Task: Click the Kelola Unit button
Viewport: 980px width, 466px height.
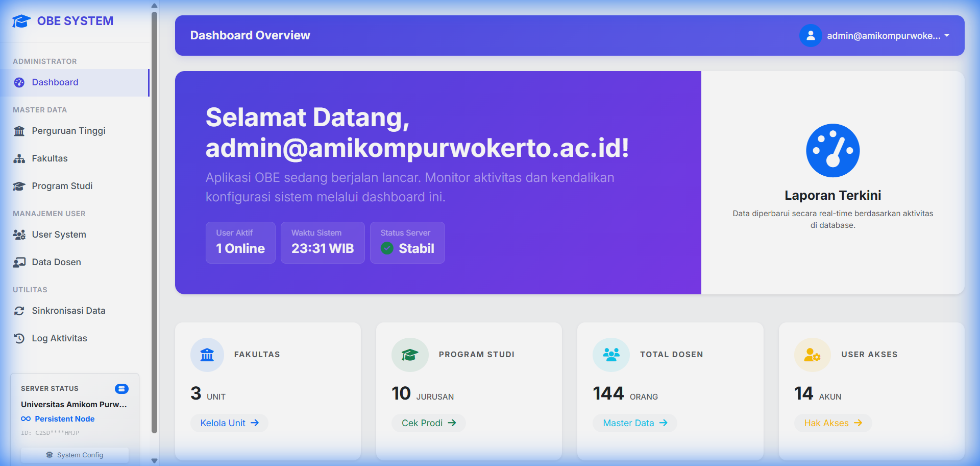Action: pos(229,423)
